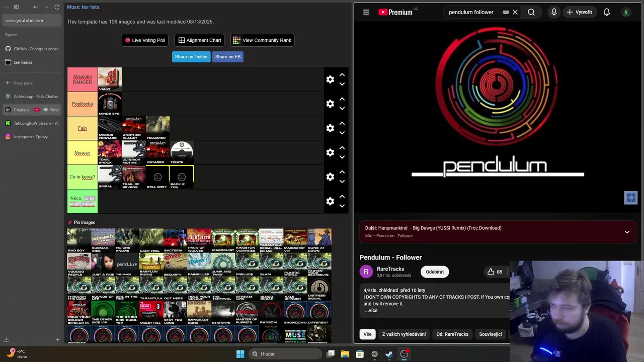
Task: Subscribe with the Odebírat button
Action: click(x=435, y=272)
